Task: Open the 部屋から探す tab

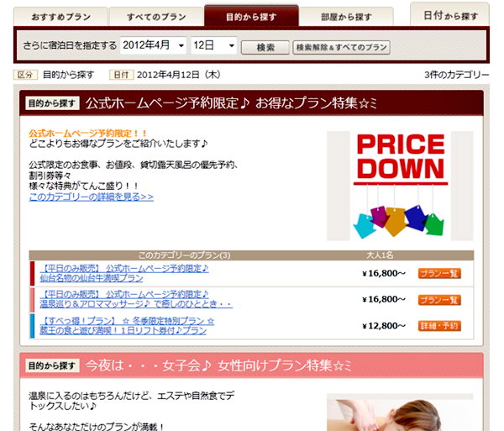Action: tap(346, 18)
